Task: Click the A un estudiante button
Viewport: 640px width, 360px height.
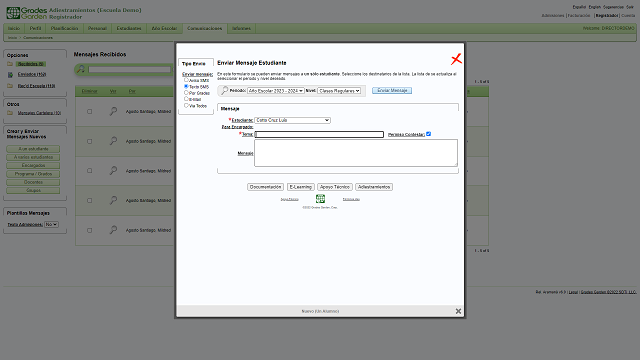Action: 33,149
